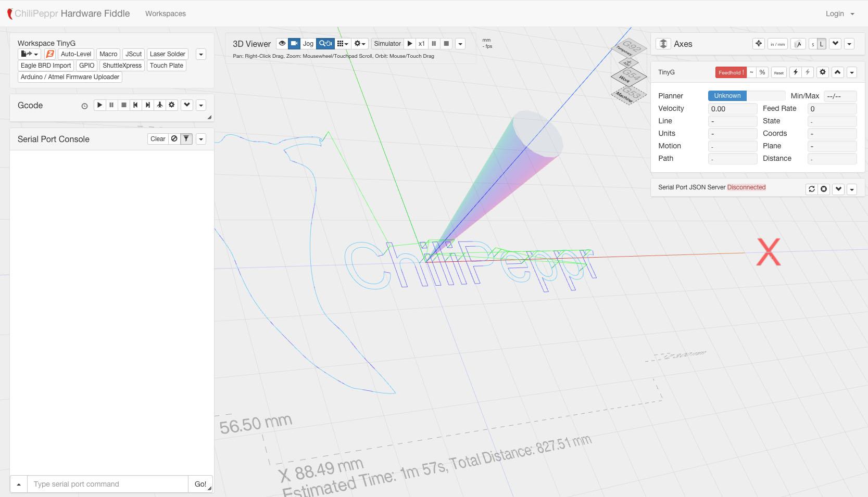
Task: Select large 'L' size in Axes
Action: (x=822, y=44)
